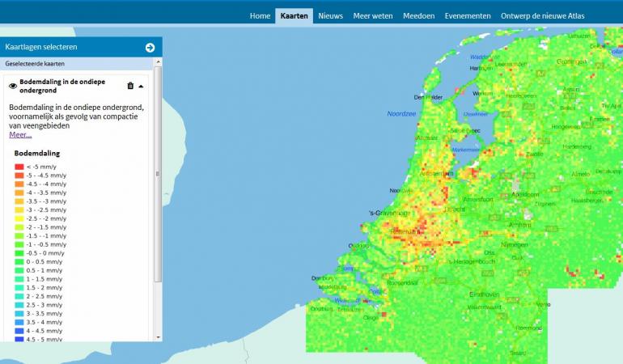623x364 pixels.
Task: Open Ontwerp de nieuwe Atlas
Action: click(543, 16)
